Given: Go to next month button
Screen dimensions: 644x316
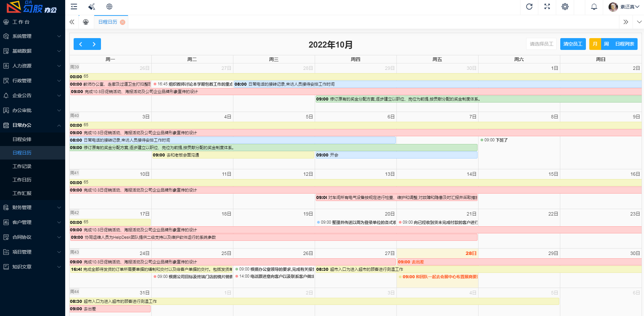Looking at the screenshot, I should pos(94,44).
